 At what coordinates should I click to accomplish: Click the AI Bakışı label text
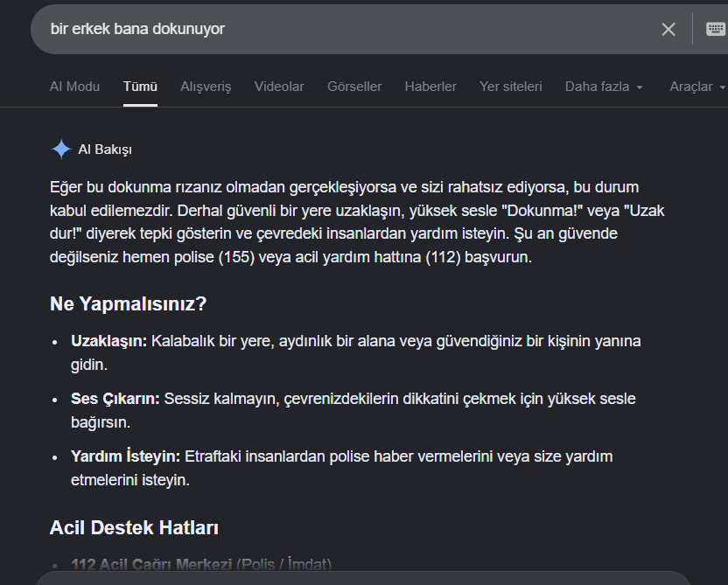click(105, 150)
